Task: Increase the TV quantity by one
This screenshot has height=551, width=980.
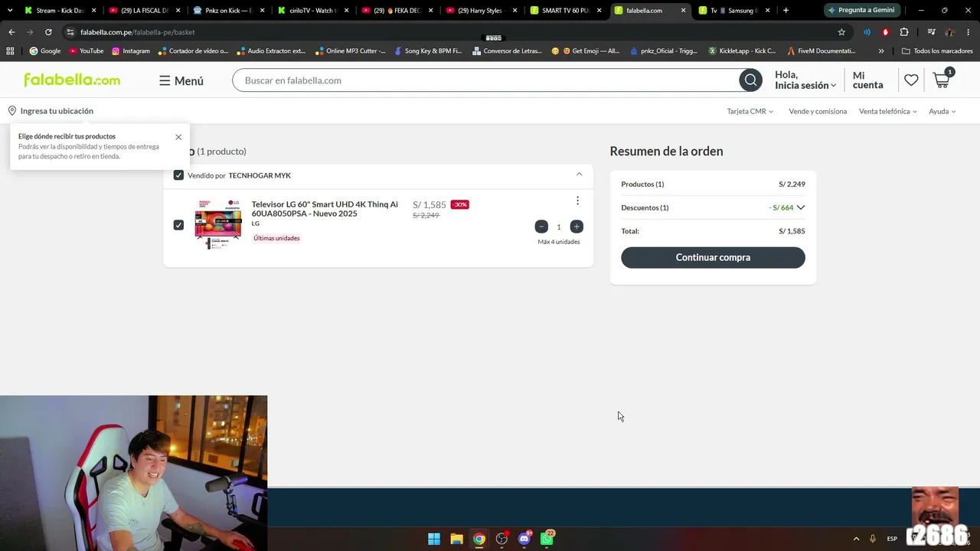Action: (577, 227)
